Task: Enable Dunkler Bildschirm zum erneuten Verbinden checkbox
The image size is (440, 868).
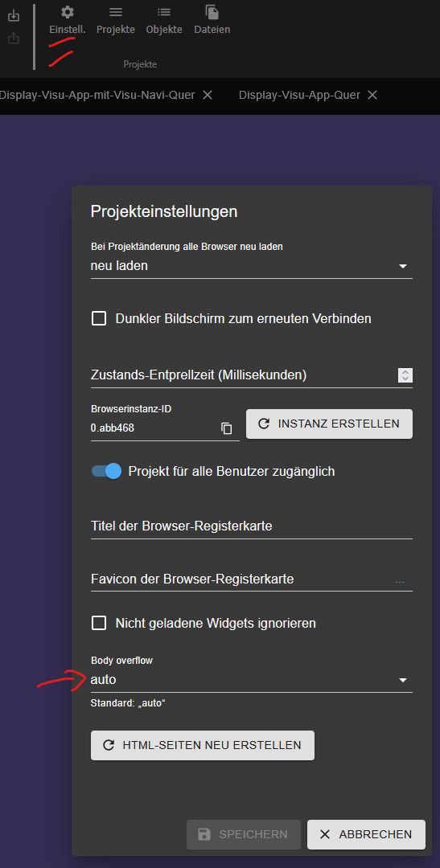Action: 99,319
